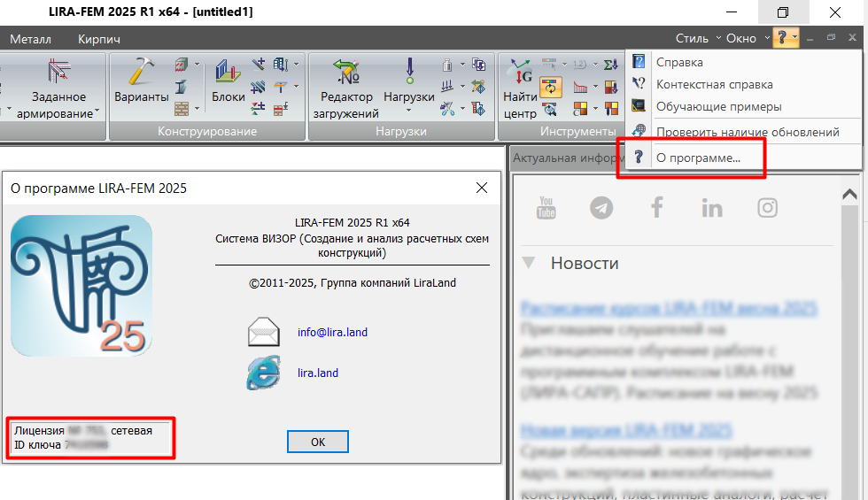868x500 pixels.
Task: Click the news panel scroll-up arrow
Action: [x=849, y=194]
